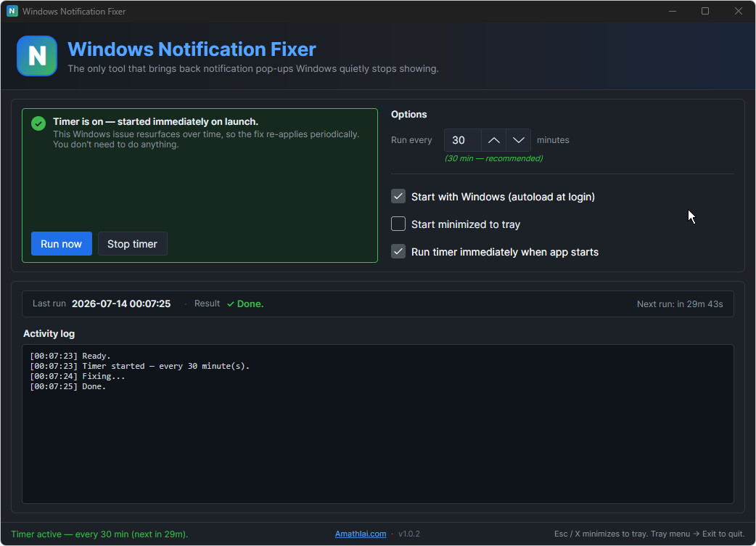Toggle Start with Windows autoload checkbox
756x546 pixels.
pyautogui.click(x=398, y=196)
